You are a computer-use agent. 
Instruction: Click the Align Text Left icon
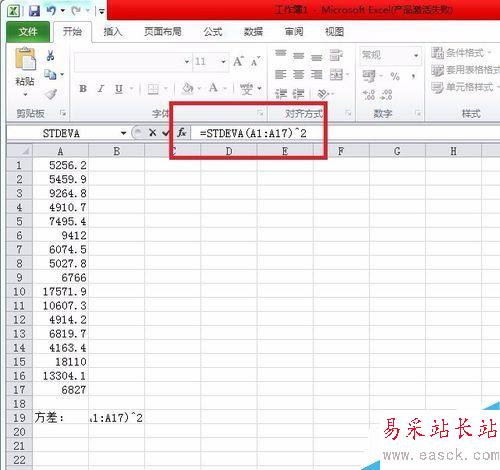pos(281,74)
